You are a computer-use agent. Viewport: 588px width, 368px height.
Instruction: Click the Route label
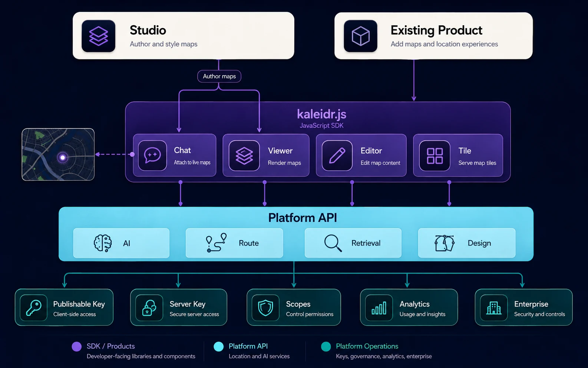click(x=249, y=243)
